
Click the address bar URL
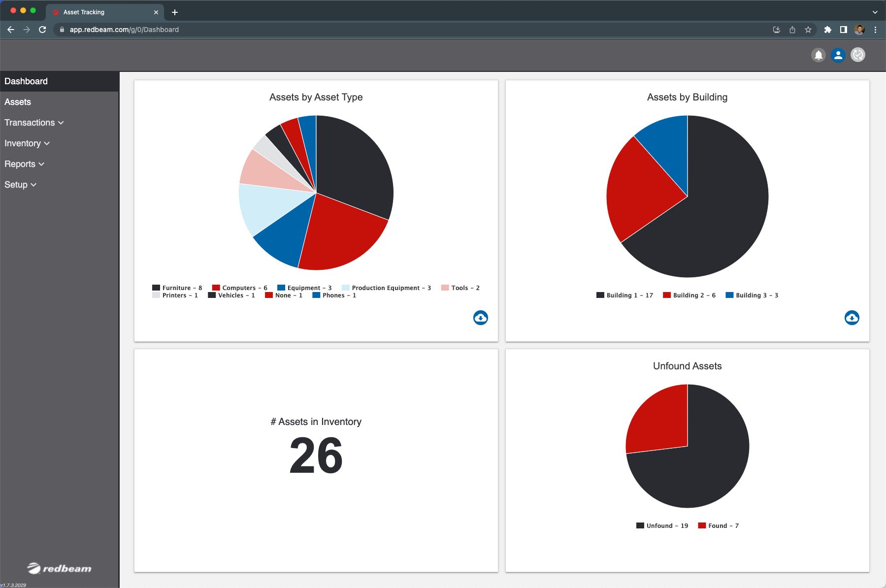click(124, 30)
